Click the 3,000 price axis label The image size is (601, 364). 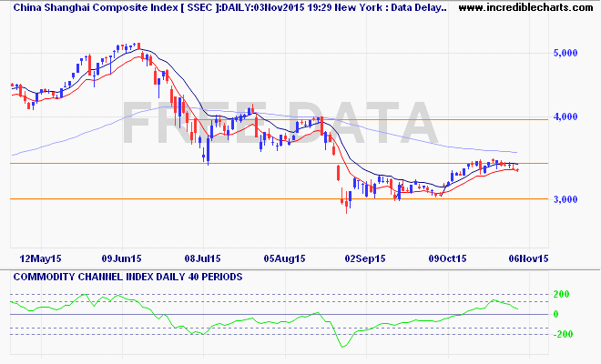tap(565, 199)
